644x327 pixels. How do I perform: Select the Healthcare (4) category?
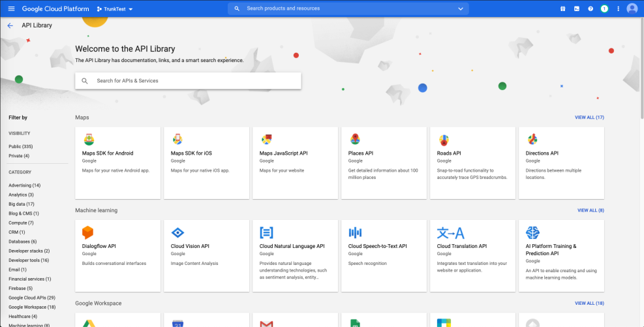[23, 317]
